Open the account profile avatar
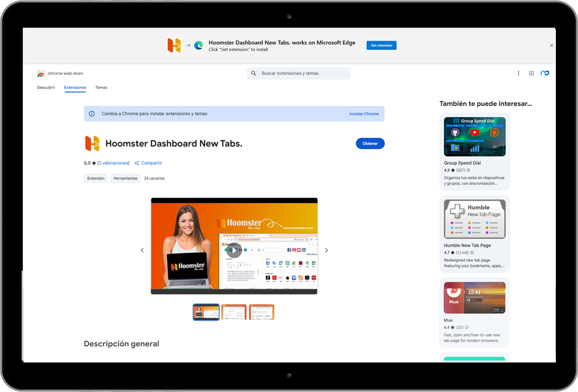 (x=545, y=73)
